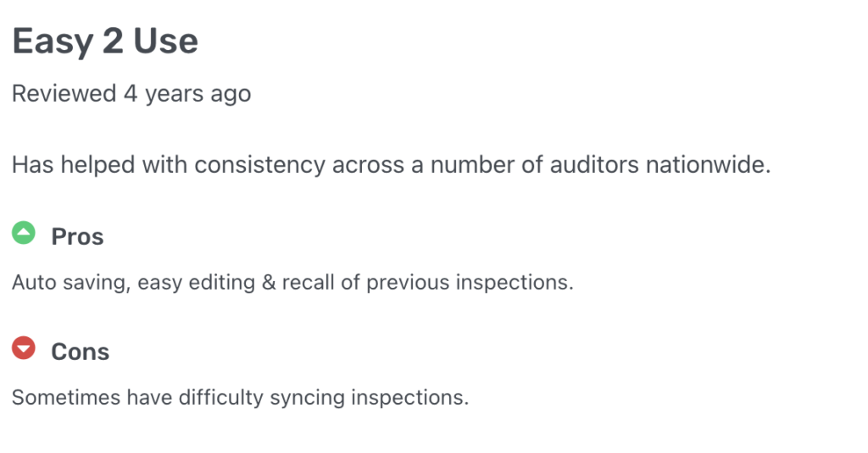
Task: Click the review summary sentence about auditors
Action: (392, 165)
